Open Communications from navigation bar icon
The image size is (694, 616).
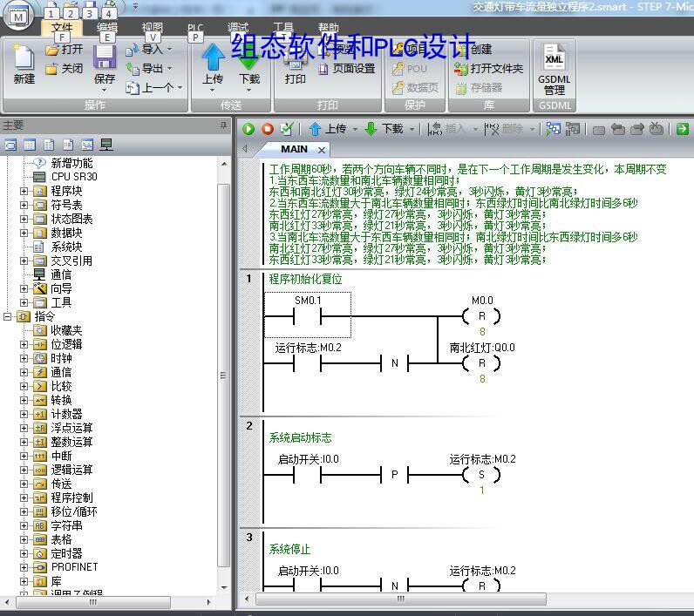(x=106, y=145)
